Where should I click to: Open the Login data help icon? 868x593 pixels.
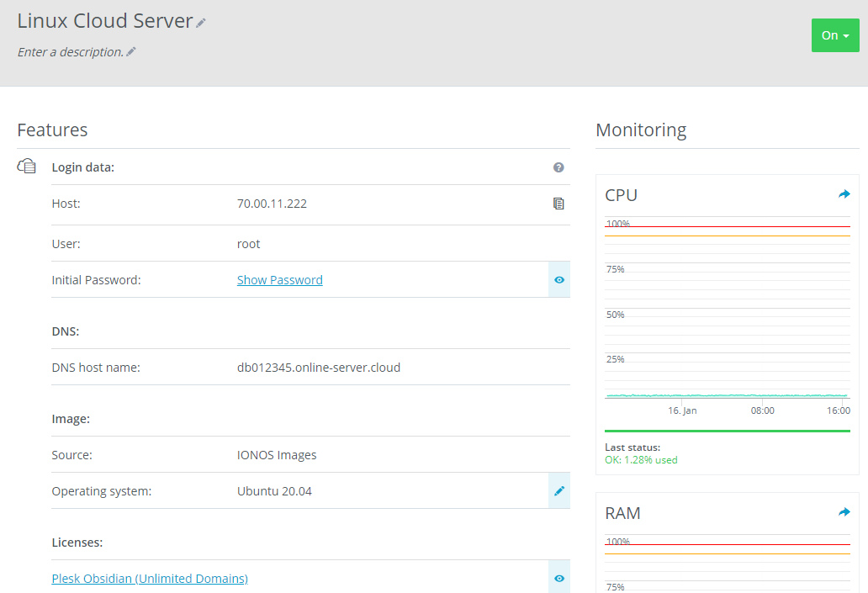click(558, 167)
